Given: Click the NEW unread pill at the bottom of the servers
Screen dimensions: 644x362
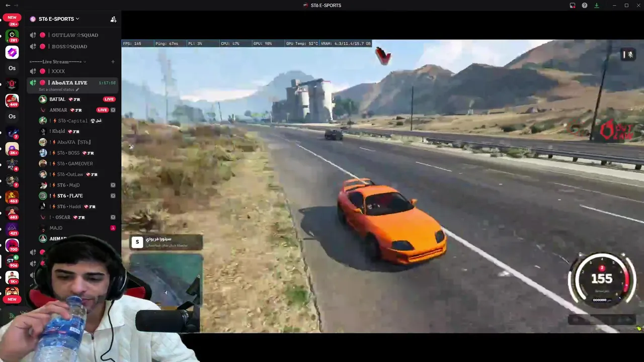Looking at the screenshot, I should (x=12, y=299).
